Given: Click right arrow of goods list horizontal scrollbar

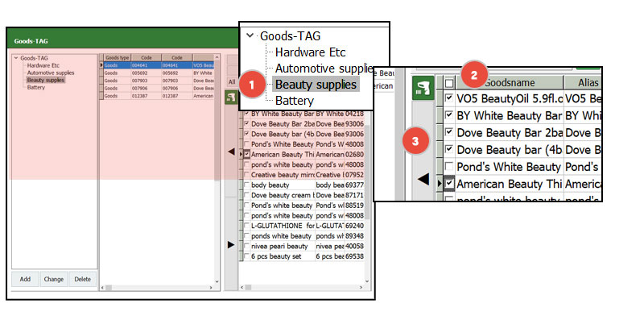Looking at the screenshot, I should click(361, 288).
